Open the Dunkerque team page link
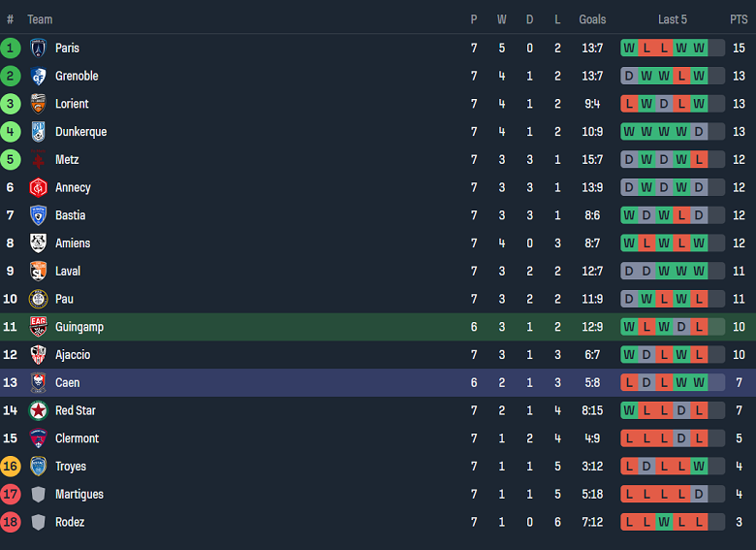This screenshot has width=756, height=550. 80,132
